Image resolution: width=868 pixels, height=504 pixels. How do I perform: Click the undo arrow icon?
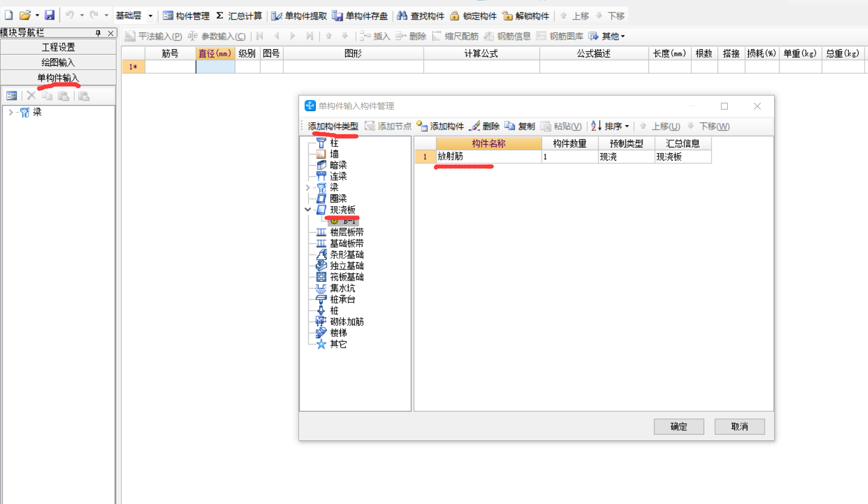pos(69,16)
